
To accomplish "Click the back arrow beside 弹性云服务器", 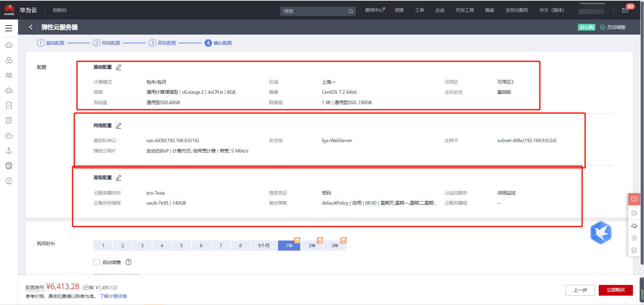I will tap(31, 27).
